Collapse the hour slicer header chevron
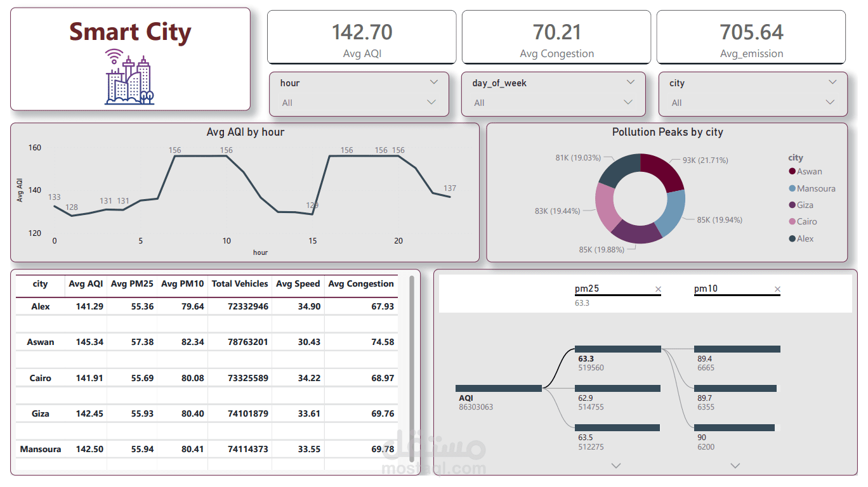 [x=434, y=82]
